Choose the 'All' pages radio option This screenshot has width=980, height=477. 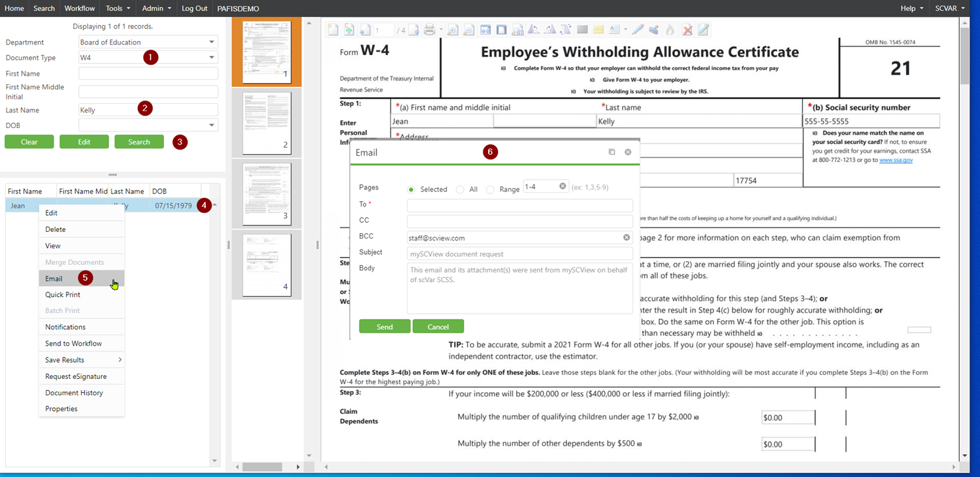click(x=460, y=189)
